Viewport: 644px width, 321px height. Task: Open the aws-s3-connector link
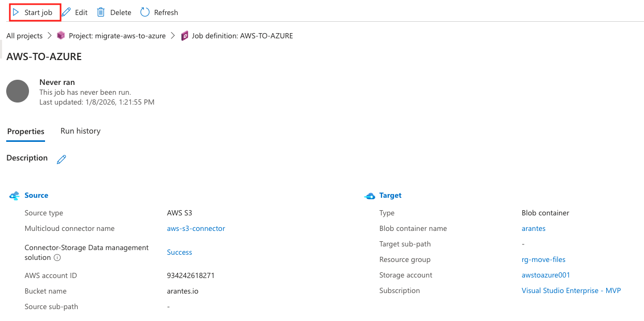(x=196, y=228)
